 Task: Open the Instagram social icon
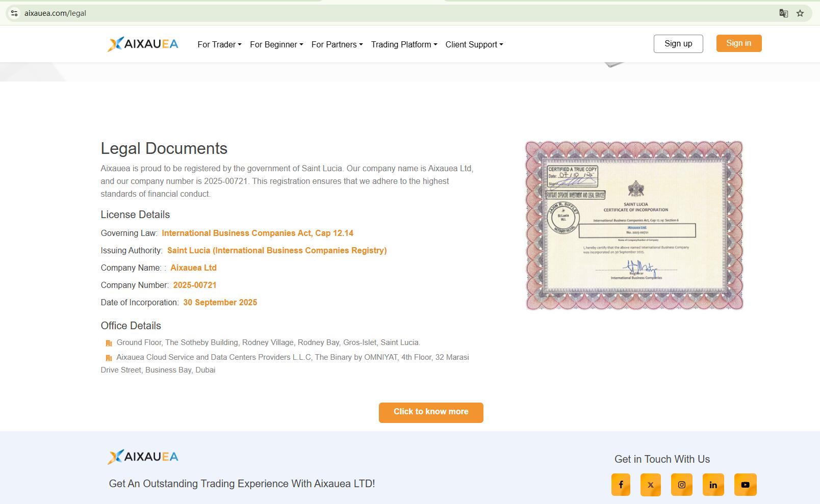[x=682, y=485]
